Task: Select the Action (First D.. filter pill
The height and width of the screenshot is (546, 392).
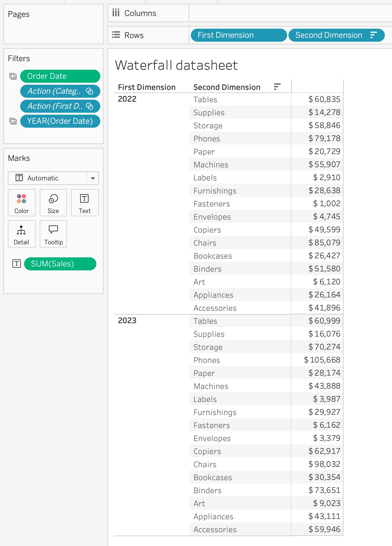Action: 55,106
